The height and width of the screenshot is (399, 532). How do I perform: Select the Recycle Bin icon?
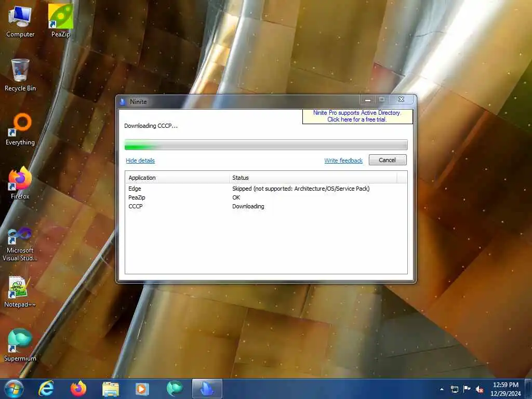pos(20,75)
